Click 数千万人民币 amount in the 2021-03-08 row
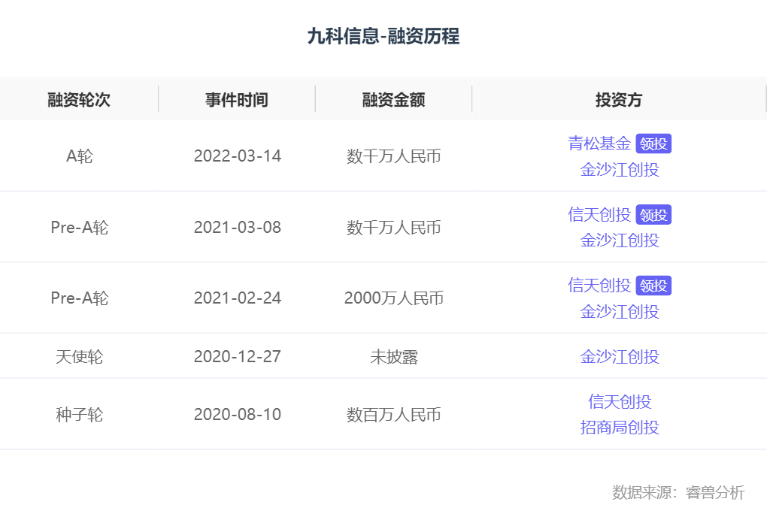 click(394, 228)
